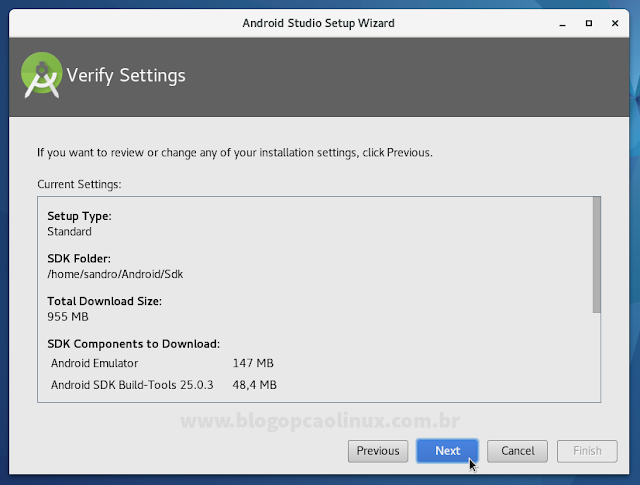This screenshot has width=640, height=485.
Task: Select the path '/home/sandro/Android/Sdk'
Action: point(115,274)
